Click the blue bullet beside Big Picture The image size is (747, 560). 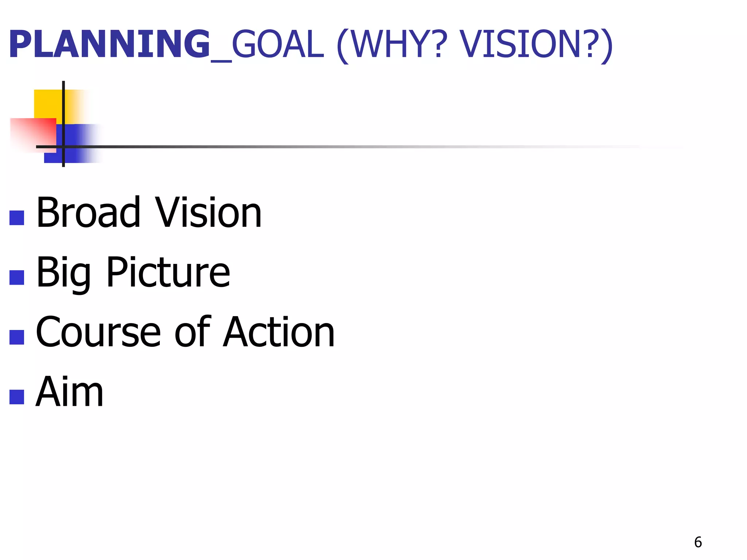(x=17, y=277)
